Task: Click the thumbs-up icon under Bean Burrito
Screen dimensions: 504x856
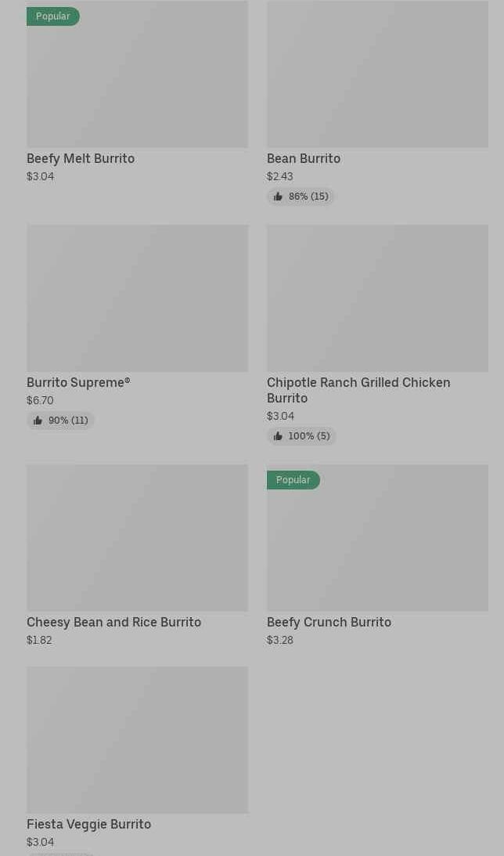Action: tap(278, 197)
